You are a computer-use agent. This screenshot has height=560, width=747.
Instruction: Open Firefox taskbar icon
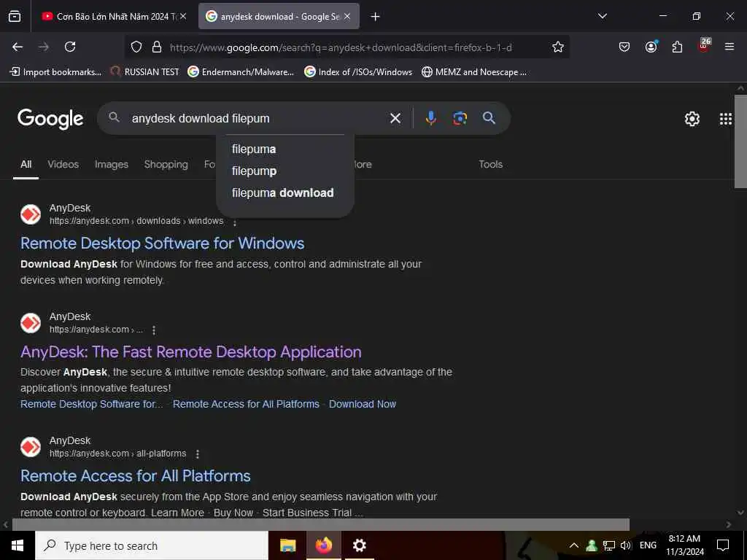tap(323, 545)
